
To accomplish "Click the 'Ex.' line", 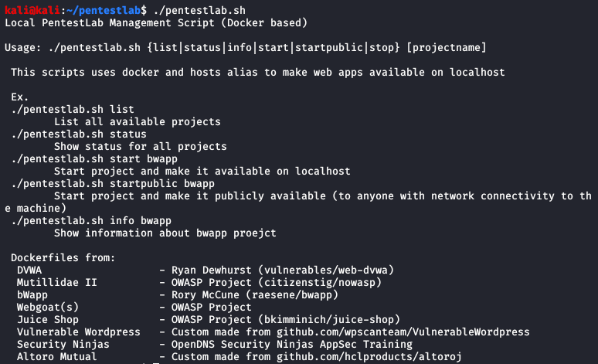I will click(x=19, y=97).
